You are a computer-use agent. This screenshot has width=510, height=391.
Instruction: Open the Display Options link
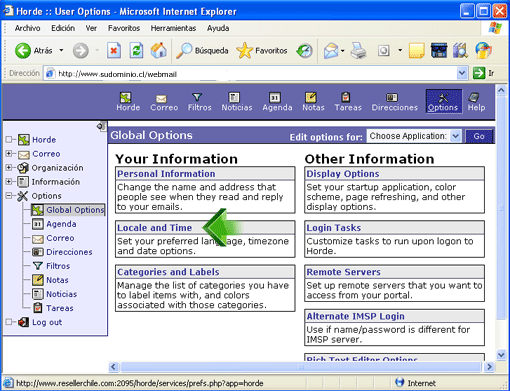click(x=343, y=174)
